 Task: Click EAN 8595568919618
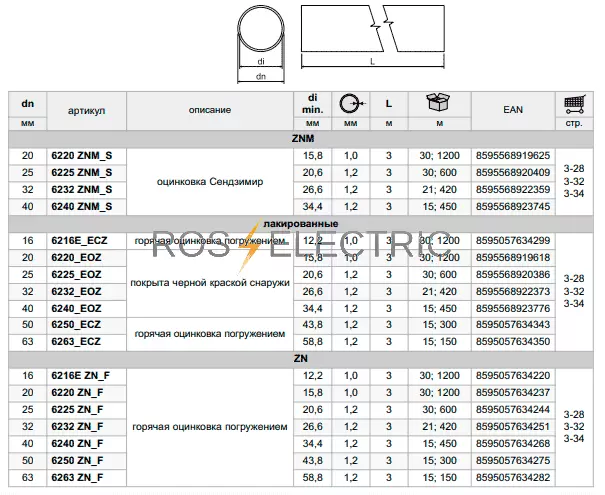tap(513, 258)
